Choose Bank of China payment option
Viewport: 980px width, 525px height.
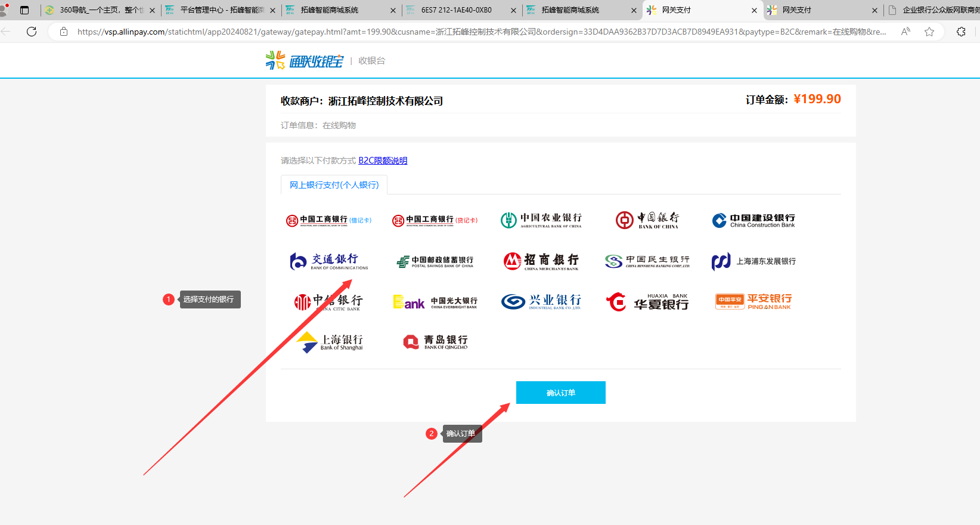647,220
